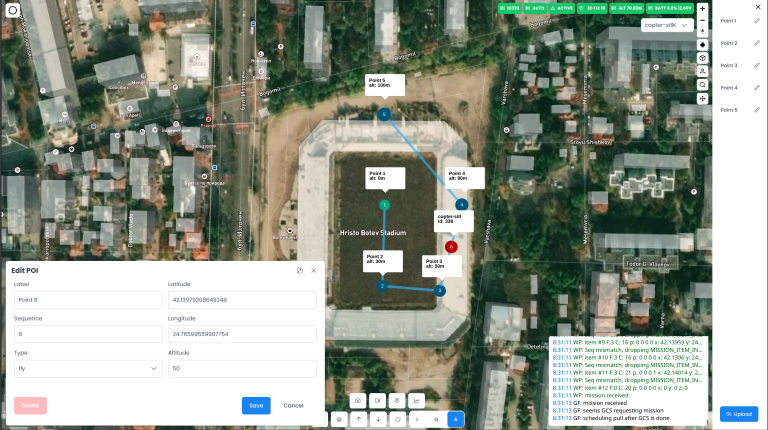The height and width of the screenshot is (430, 768).
Task: Click the Save button in Edit POI
Action: [256, 406]
